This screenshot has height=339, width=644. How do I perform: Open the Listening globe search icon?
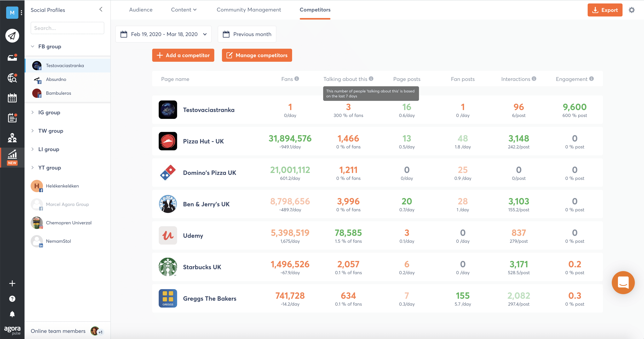12,78
